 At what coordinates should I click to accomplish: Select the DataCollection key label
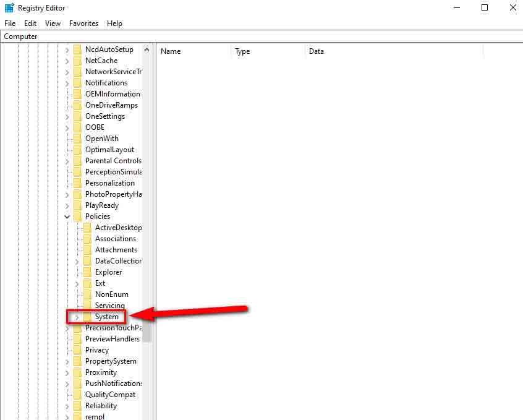pyautogui.click(x=119, y=261)
